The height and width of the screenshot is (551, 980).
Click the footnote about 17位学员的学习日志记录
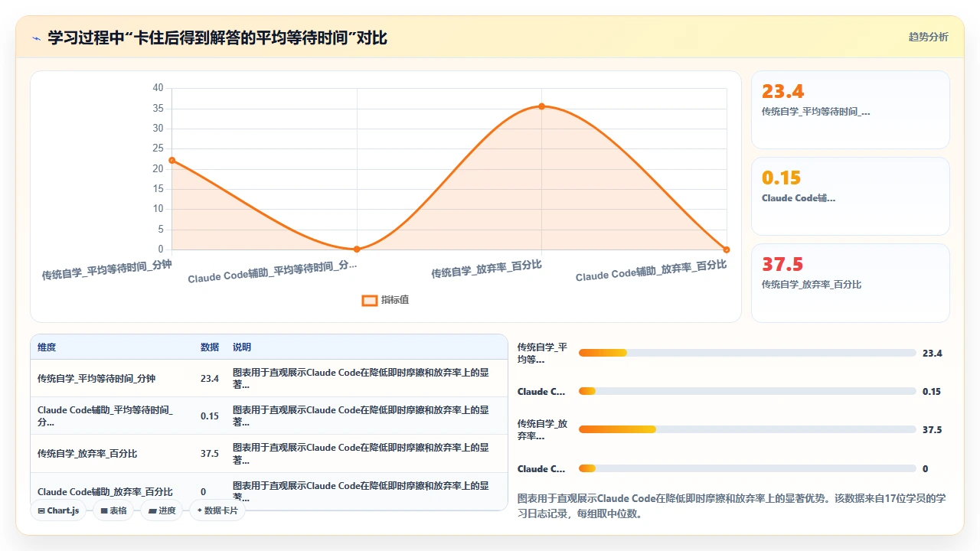(x=732, y=506)
